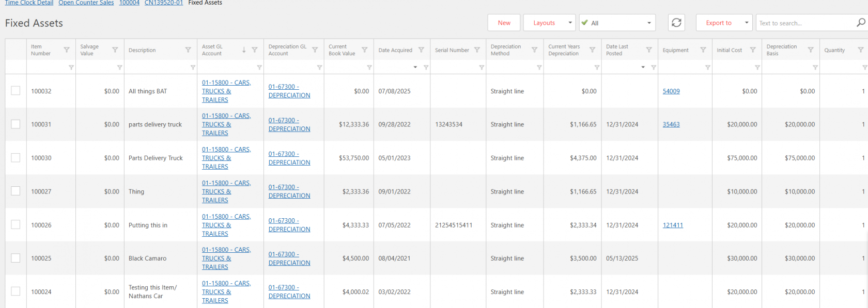Open filter icon for Depreciation Basis header
Screen dimensions: 868x308
(x=811, y=50)
